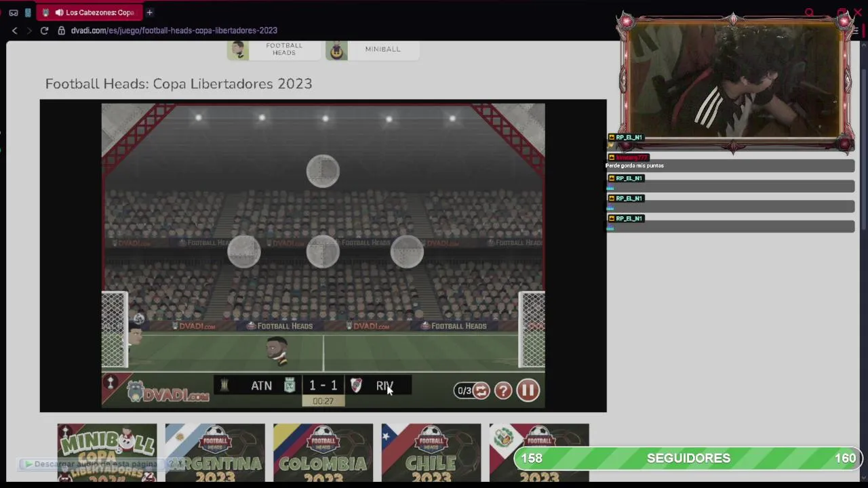This screenshot has width=868, height=488.
Task: Click the River Plate team crest
Action: (356, 386)
